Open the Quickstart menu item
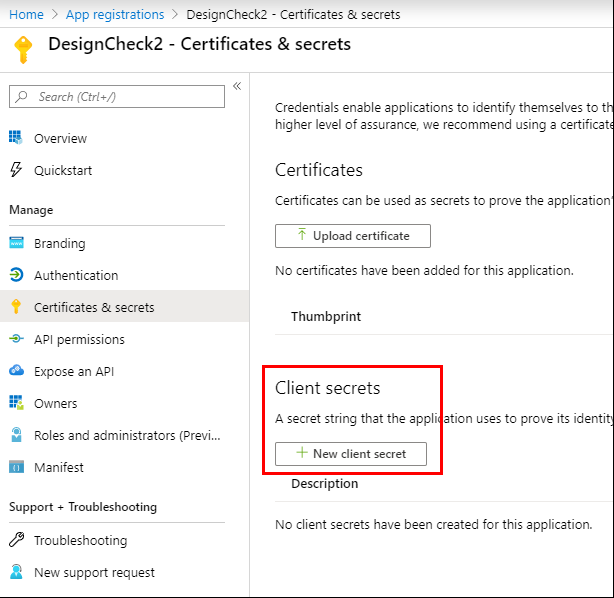Viewport: 614px width, 598px height. coord(125,170)
